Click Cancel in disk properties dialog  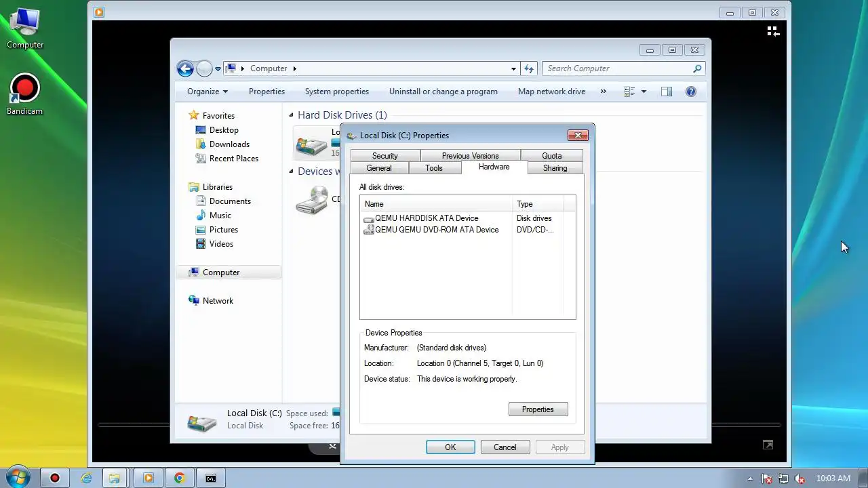pos(505,447)
